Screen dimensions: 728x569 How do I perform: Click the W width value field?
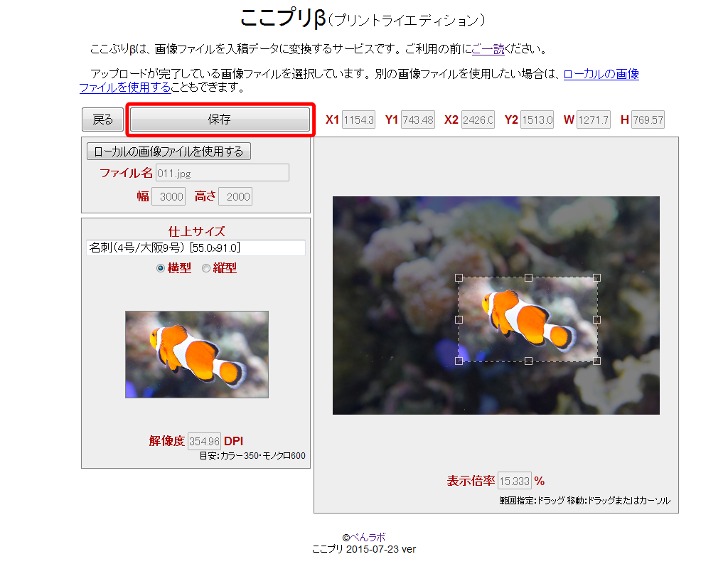point(594,119)
